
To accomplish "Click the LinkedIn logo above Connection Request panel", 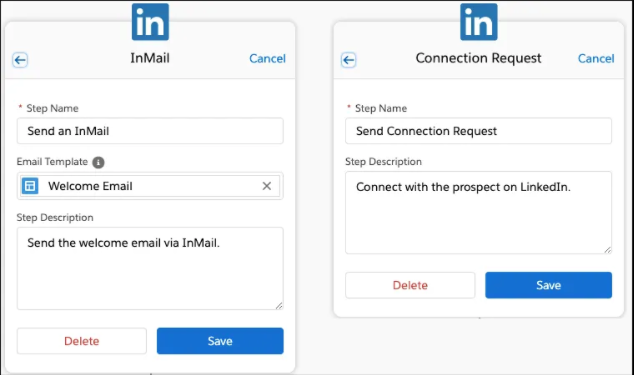I will tap(479, 22).
